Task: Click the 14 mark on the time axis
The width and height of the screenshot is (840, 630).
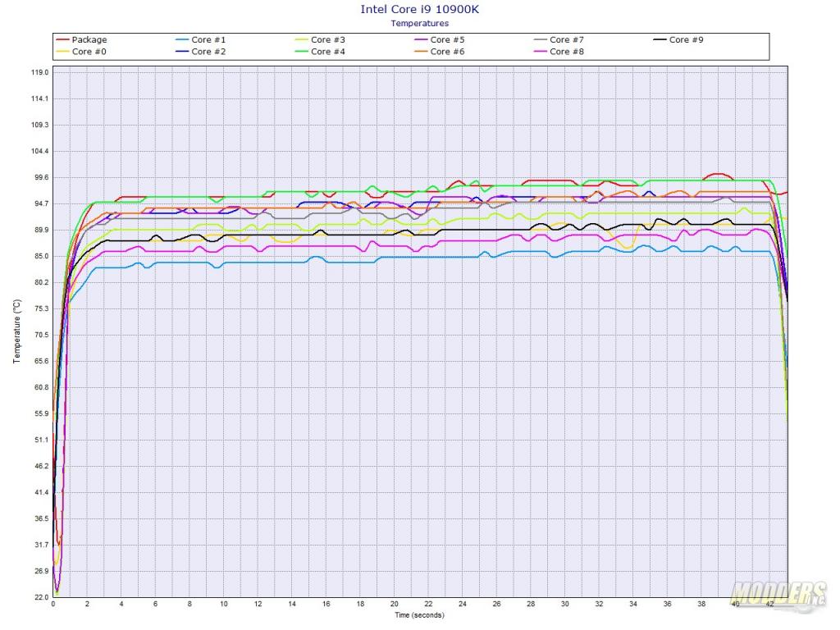Action: 292,604
